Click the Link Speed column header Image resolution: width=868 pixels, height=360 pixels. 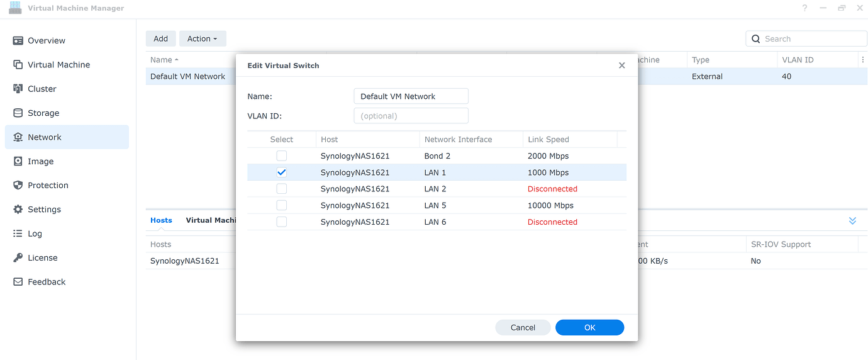[x=570, y=139]
